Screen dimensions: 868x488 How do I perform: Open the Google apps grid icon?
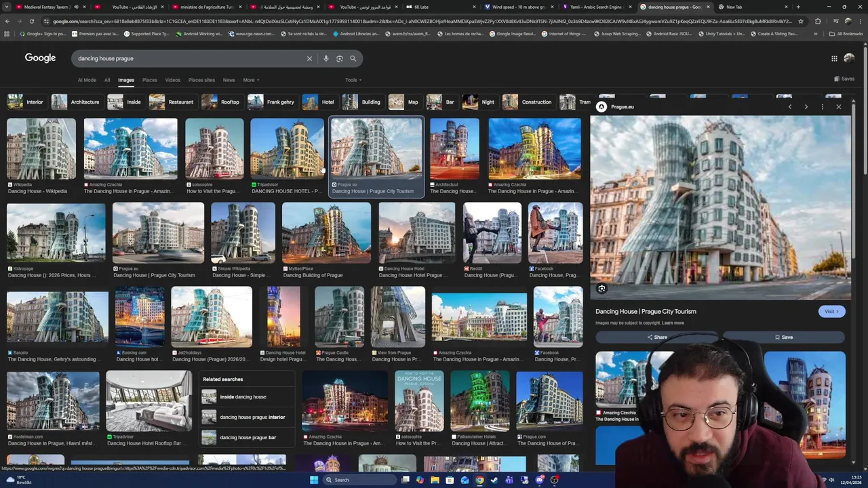point(834,58)
